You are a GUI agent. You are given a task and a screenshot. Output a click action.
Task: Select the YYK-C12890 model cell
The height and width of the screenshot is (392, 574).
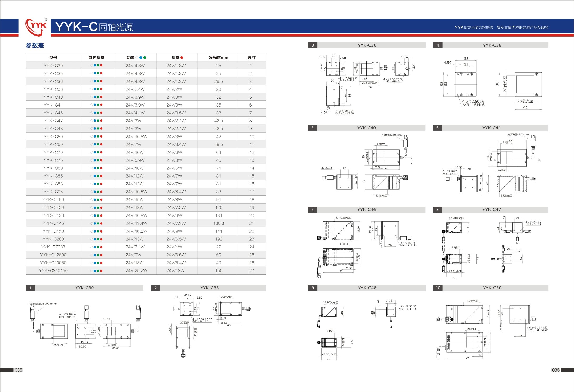click(53, 255)
